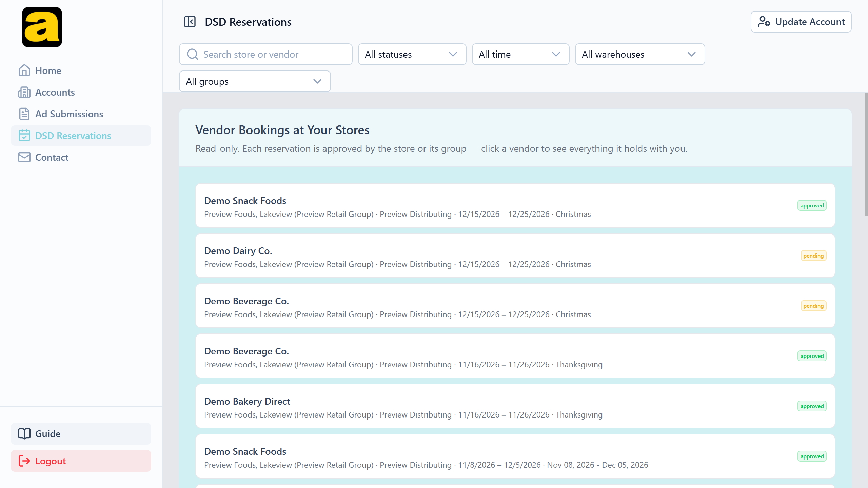Viewport: 868px width, 488px height.
Task: Open the Accounts menu item
Action: coord(81,92)
